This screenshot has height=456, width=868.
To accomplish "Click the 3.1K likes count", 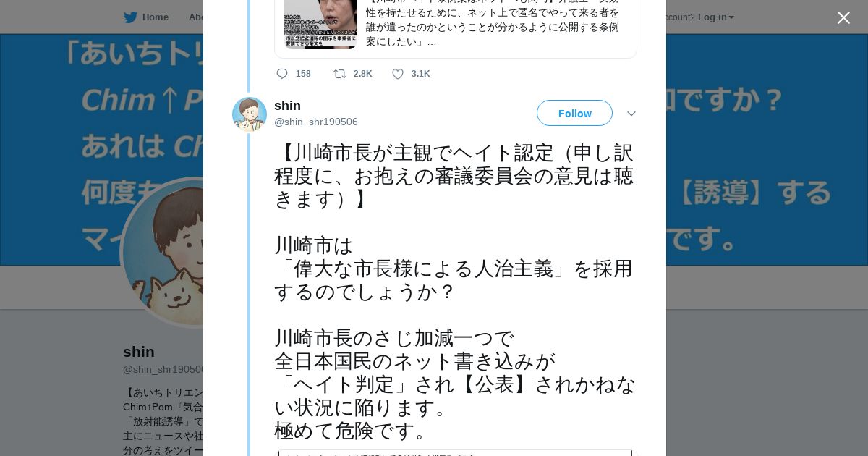I will click(x=420, y=74).
